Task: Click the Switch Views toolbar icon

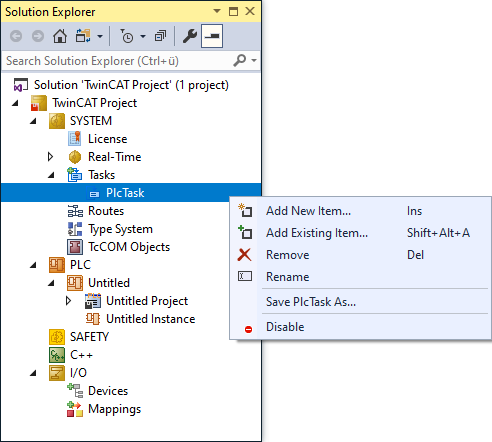Action: [x=83, y=36]
